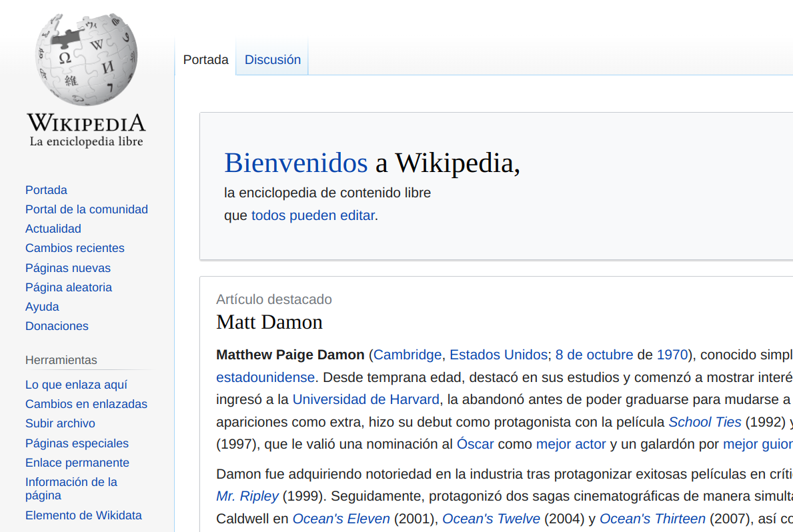Open Páginas nuevas link
The height and width of the screenshot is (532, 793).
68,267
